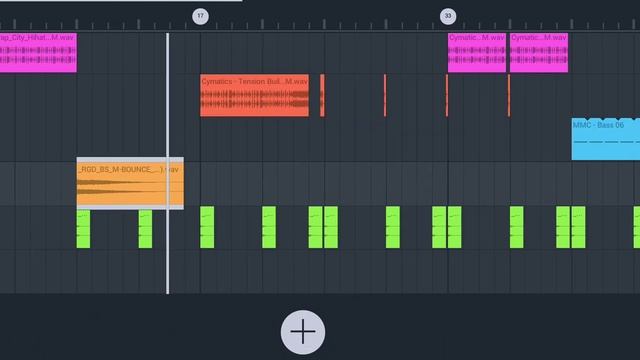Select second pink Cymatic clip after bar 33

[539, 53]
